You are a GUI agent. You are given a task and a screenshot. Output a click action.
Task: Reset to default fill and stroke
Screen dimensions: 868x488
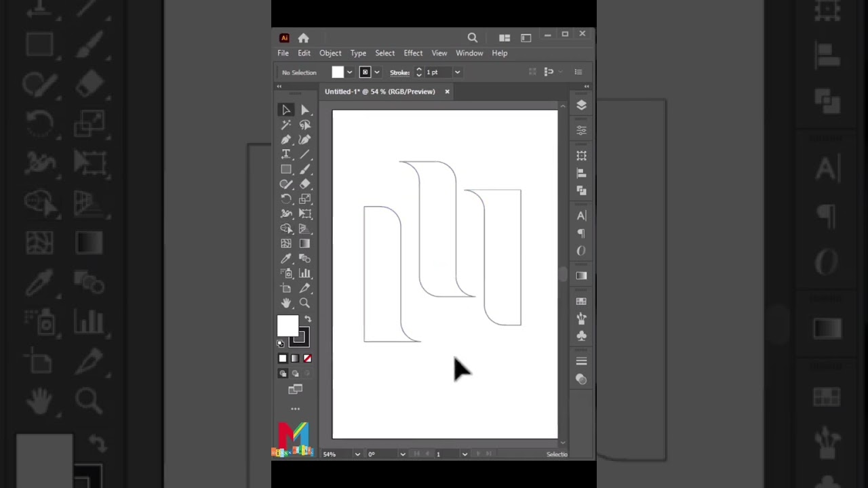click(x=281, y=344)
